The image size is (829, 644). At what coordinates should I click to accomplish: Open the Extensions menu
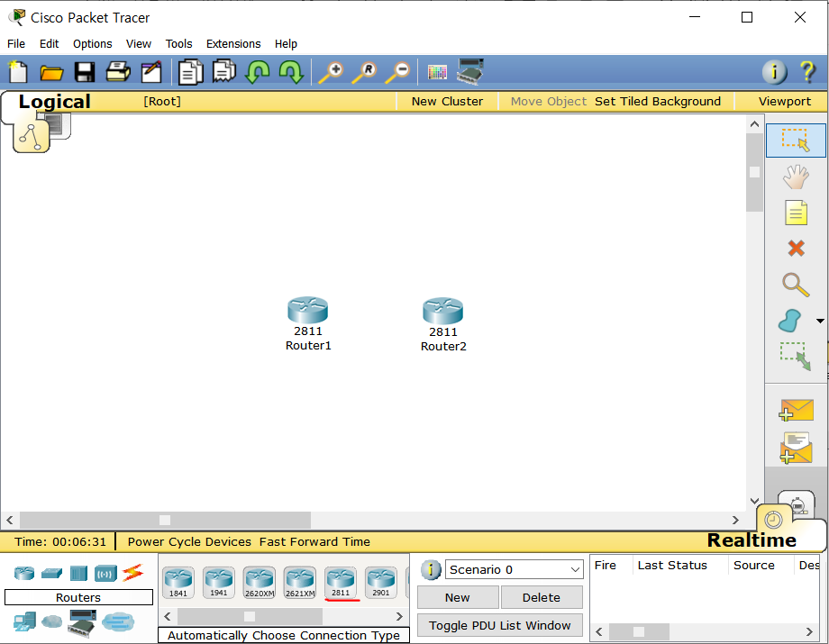click(233, 44)
